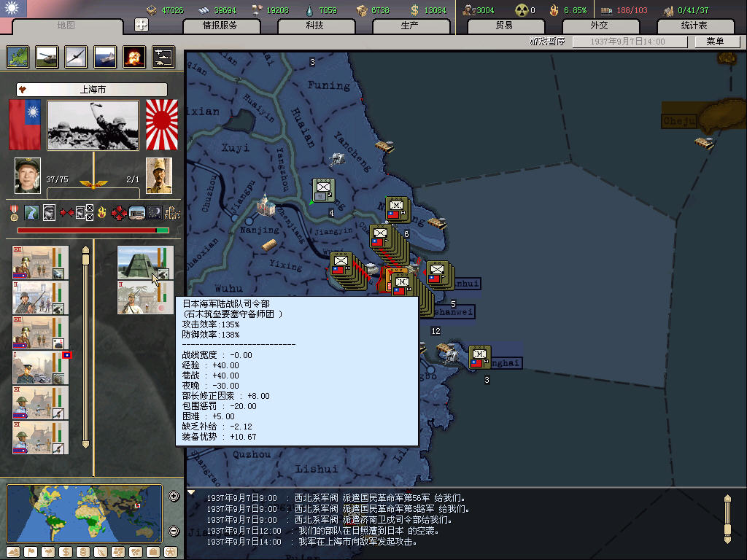
Task: Click the air units aircraft icon
Action: tap(76, 57)
